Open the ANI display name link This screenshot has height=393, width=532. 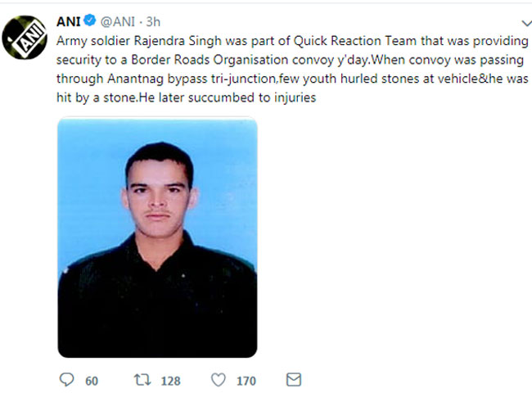[69, 22]
